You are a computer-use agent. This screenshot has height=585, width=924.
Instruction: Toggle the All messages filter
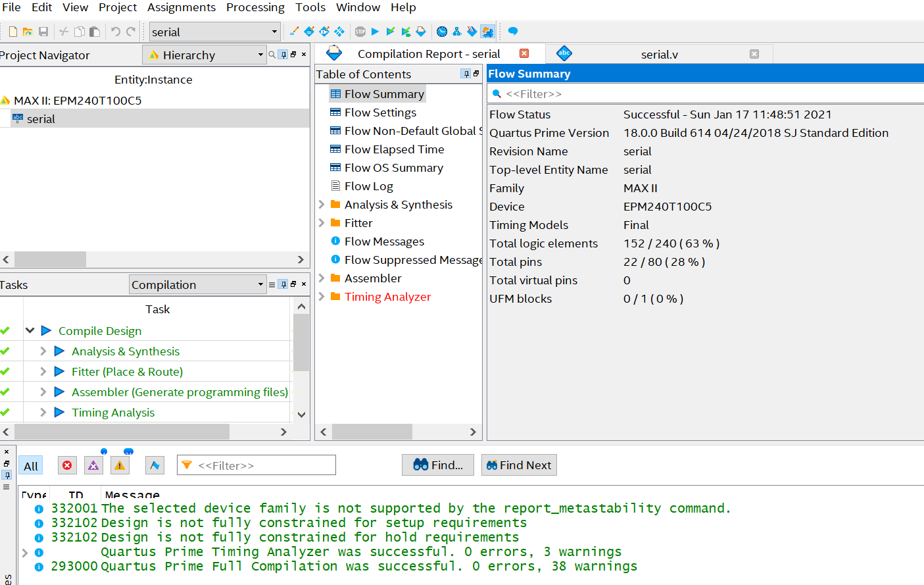(30, 466)
